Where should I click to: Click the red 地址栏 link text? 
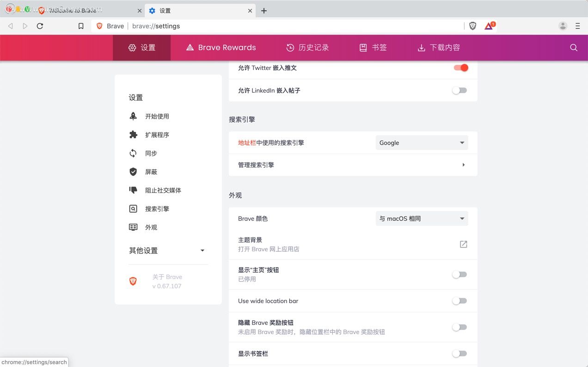[247, 143]
